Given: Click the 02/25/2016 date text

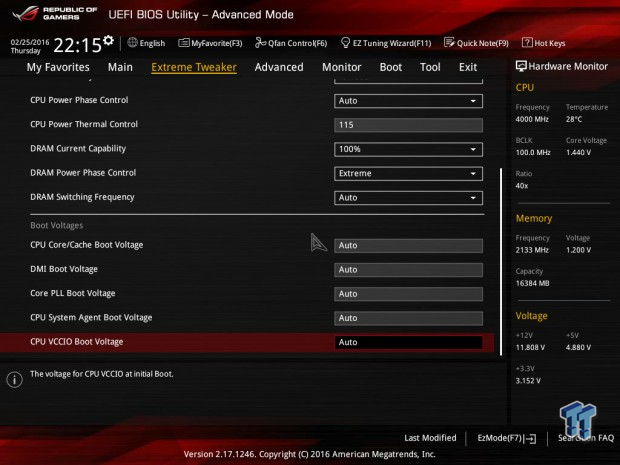Looking at the screenshot, I should (30, 42).
